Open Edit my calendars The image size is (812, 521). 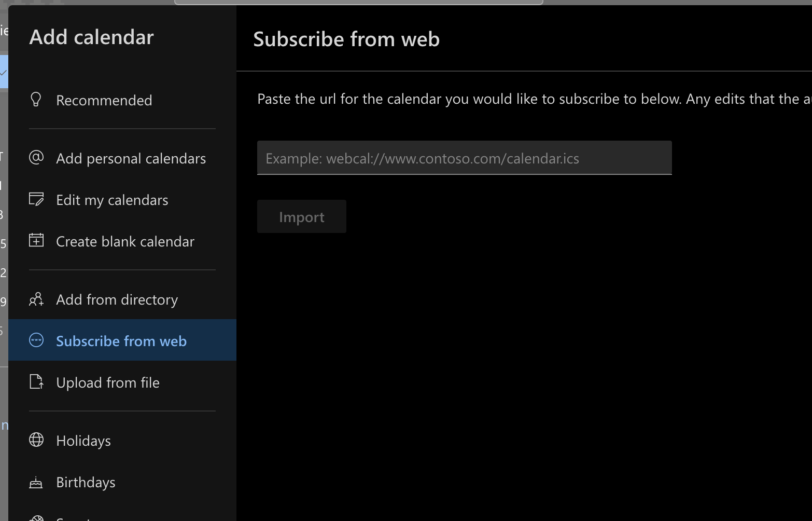click(112, 199)
